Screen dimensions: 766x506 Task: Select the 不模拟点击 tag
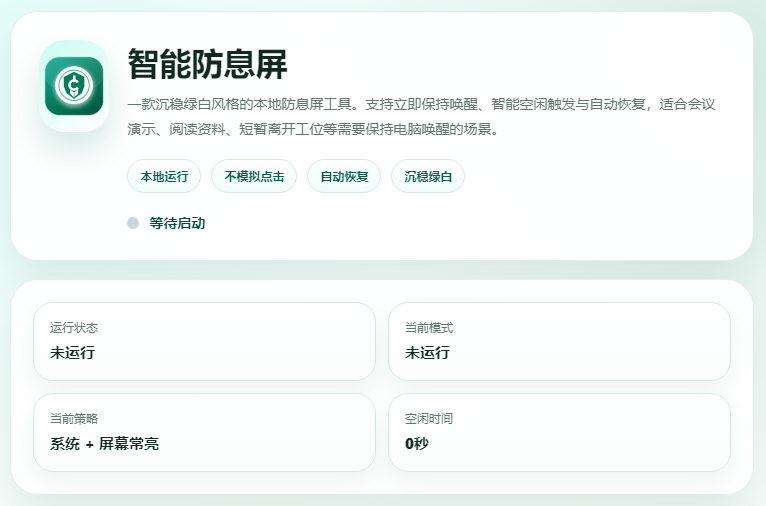click(254, 176)
